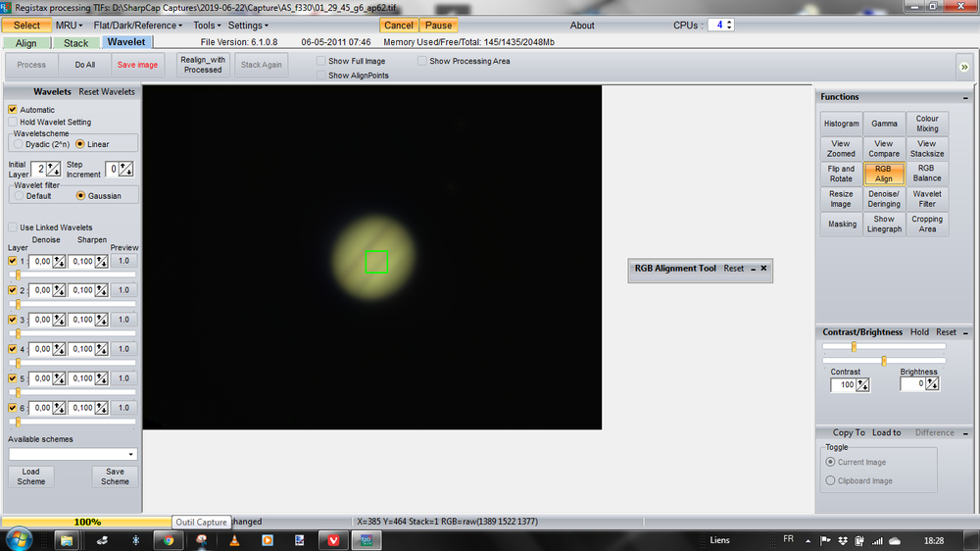
Task: Open the Resize Image function
Action: click(841, 199)
